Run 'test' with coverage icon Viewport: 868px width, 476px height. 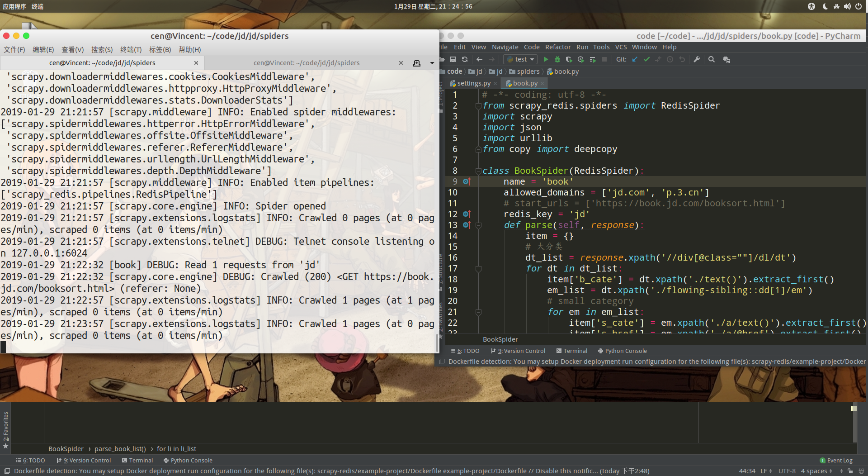coord(569,59)
